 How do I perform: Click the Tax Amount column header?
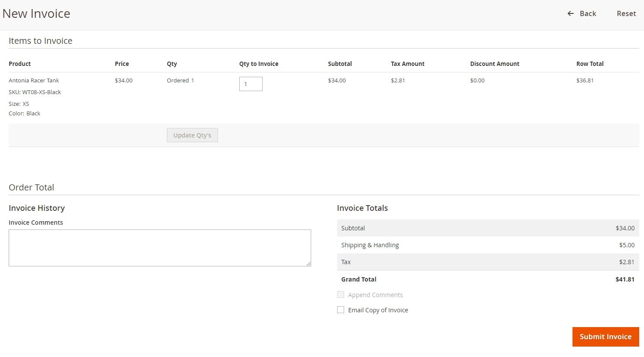coord(407,64)
